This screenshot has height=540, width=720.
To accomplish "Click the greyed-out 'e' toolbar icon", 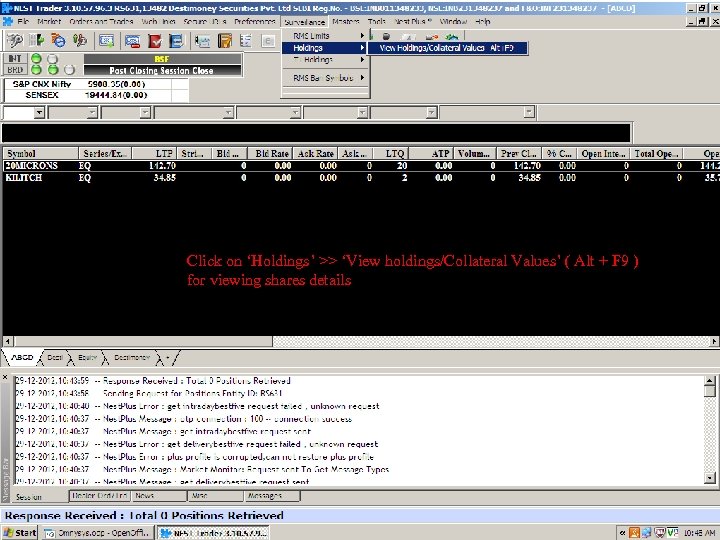I will pyautogui.click(x=268, y=41).
